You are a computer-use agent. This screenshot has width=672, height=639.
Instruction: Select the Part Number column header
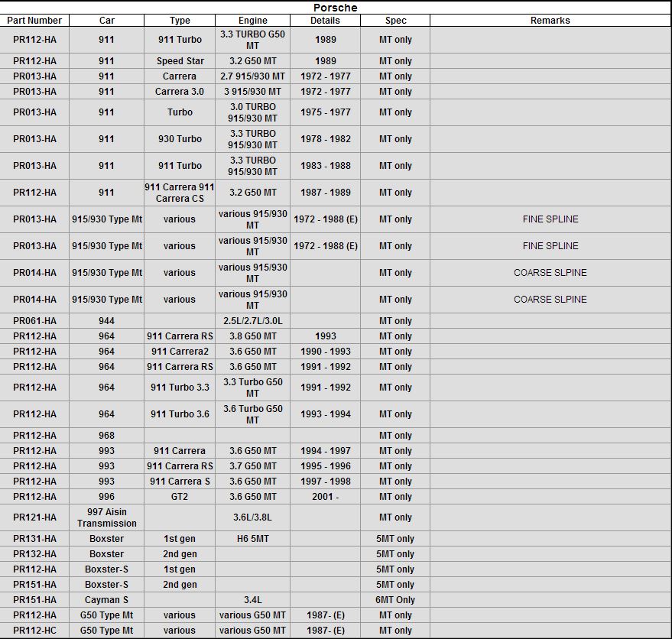pos(34,21)
